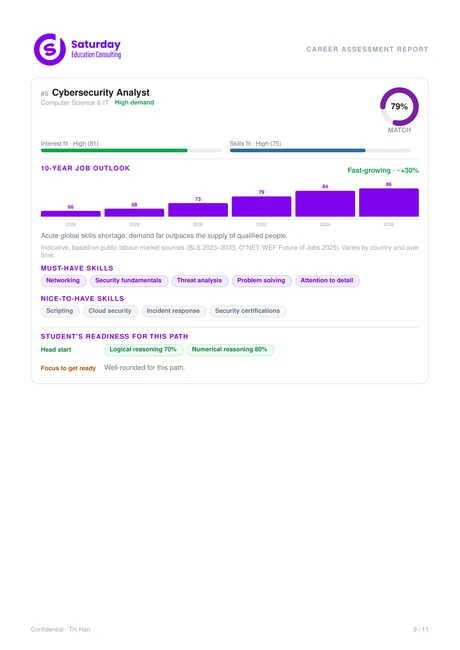Click 'STUDENT'S READINESS FOR THIS PATH' heading
Screen dimensions: 460x650
[114, 336]
